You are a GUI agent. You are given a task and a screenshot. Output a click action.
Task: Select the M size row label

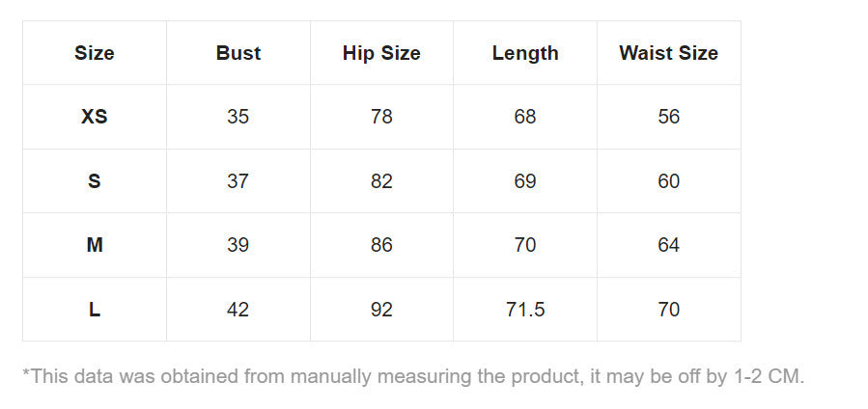point(95,245)
